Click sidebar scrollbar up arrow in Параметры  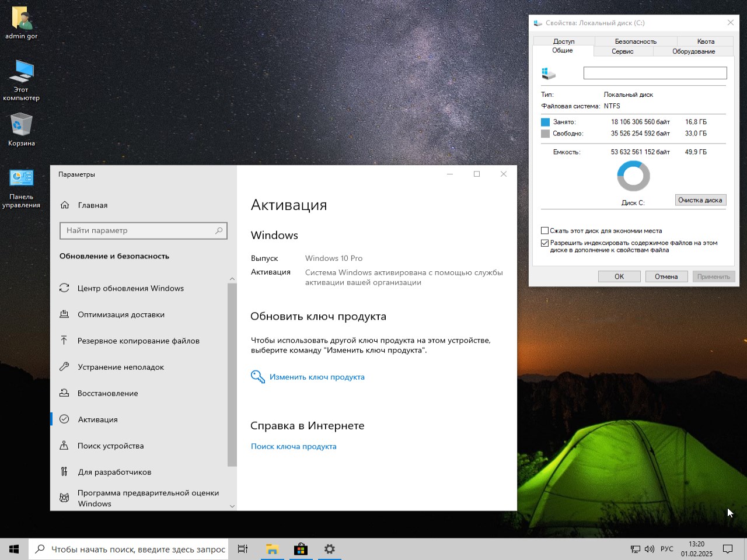(232, 279)
